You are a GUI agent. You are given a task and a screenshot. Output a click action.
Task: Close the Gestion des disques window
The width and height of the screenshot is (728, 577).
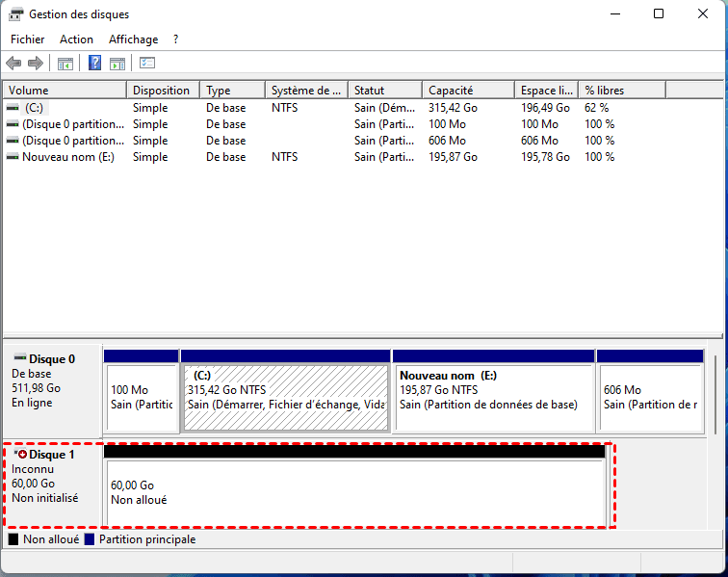pos(702,13)
